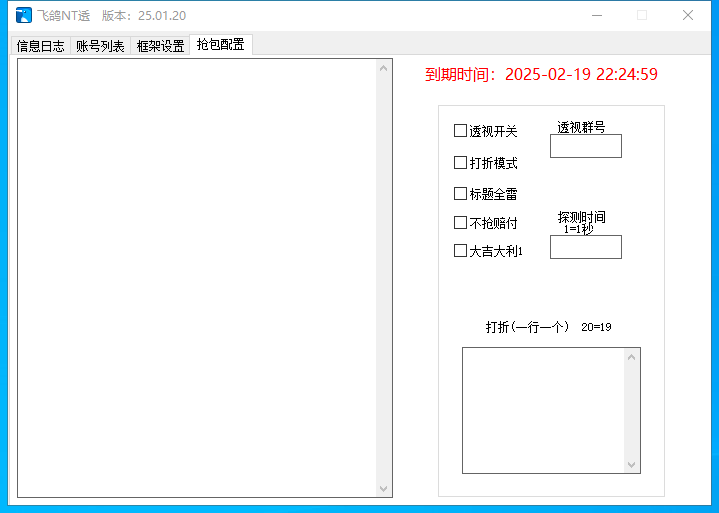Switch to the 信息日志 tab
The width and height of the screenshot is (719, 513).
click(x=40, y=46)
